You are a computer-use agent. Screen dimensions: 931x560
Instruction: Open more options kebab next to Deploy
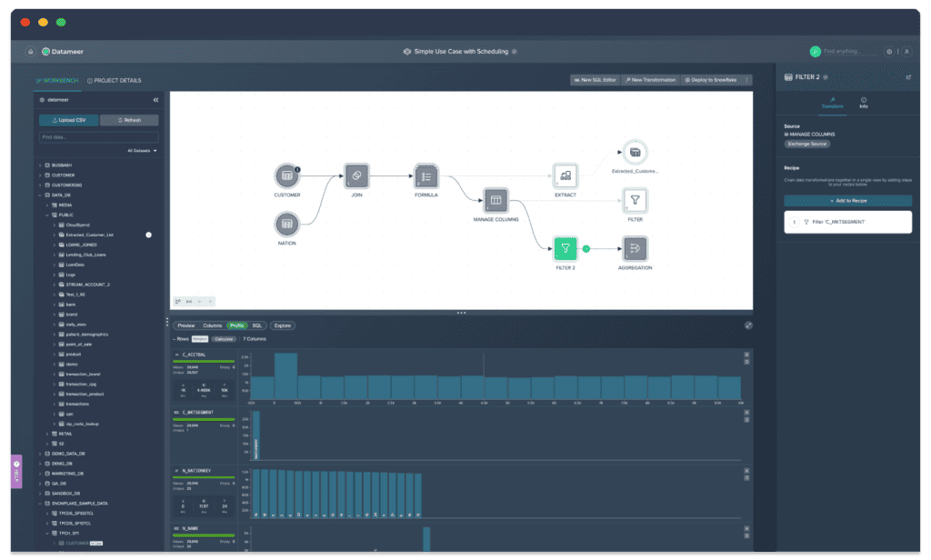coord(746,80)
